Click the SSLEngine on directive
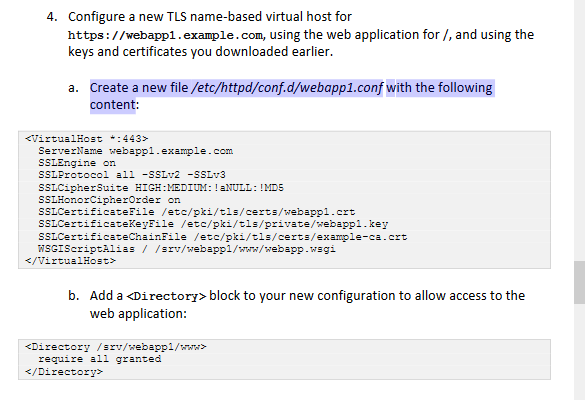This screenshot has width=585, height=400. click(77, 163)
